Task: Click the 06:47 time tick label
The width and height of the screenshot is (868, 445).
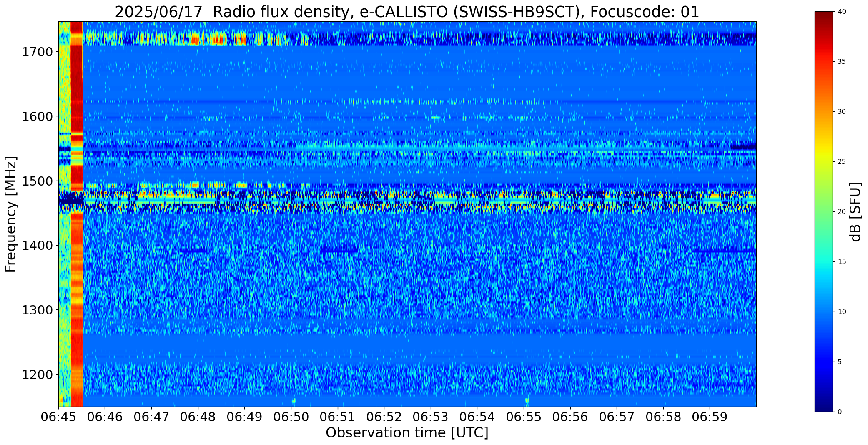Action: tap(151, 417)
